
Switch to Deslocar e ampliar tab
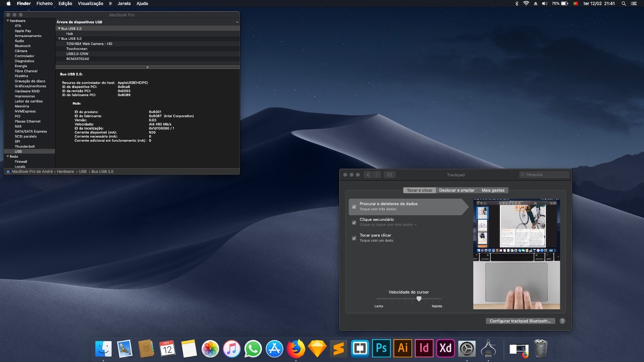click(x=456, y=190)
